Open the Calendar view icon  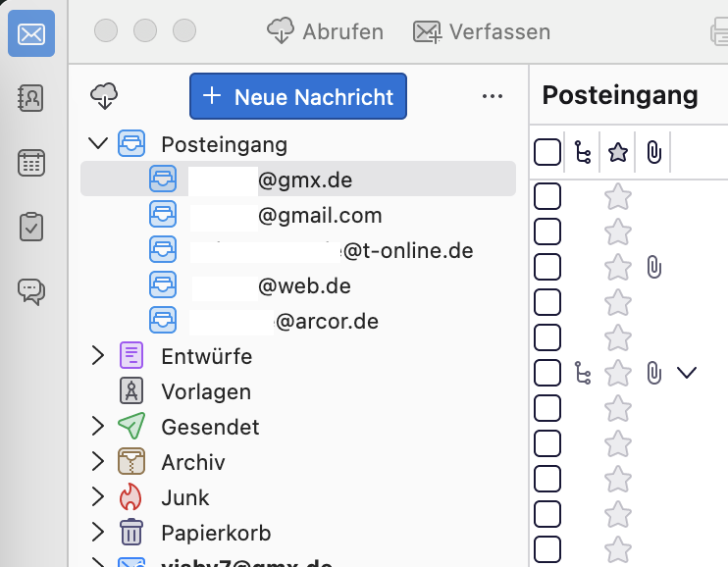pos(31,163)
